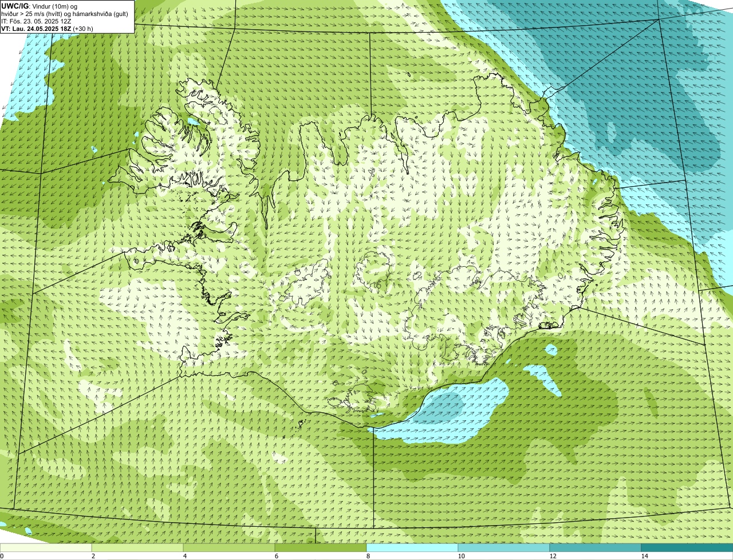The image size is (733, 560).
Task: Click the legend label "2"
Action: tap(93, 556)
